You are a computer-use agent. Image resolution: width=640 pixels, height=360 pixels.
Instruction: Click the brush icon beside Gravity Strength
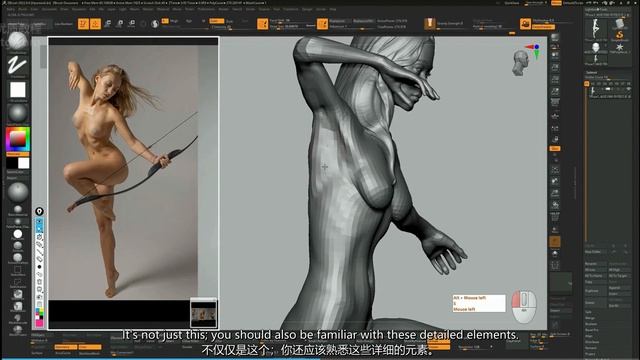point(429,24)
